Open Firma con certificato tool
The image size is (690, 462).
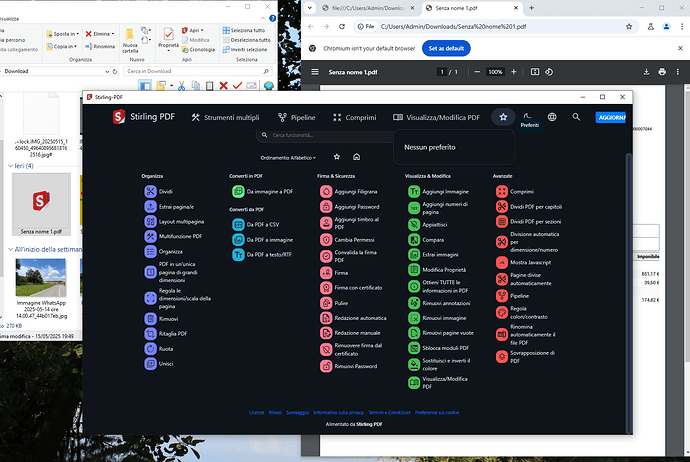click(351, 288)
